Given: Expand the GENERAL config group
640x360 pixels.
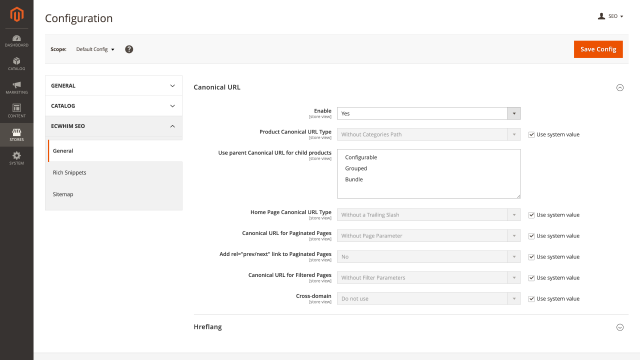Looking at the screenshot, I should click(x=114, y=86).
